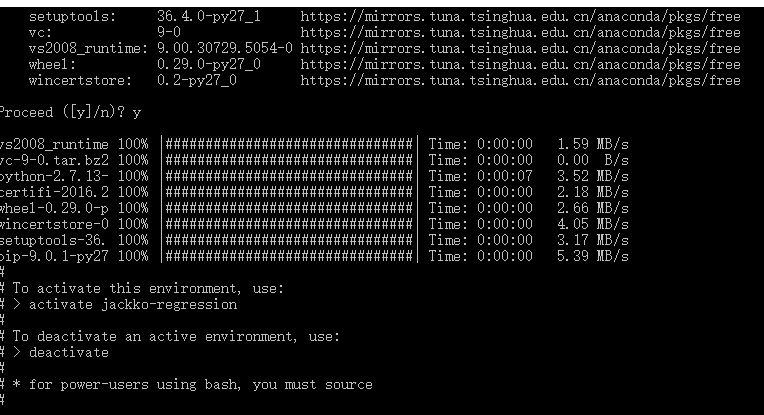Click the "To activate this environment, use:" line
764x415 pixels.
tap(148, 288)
